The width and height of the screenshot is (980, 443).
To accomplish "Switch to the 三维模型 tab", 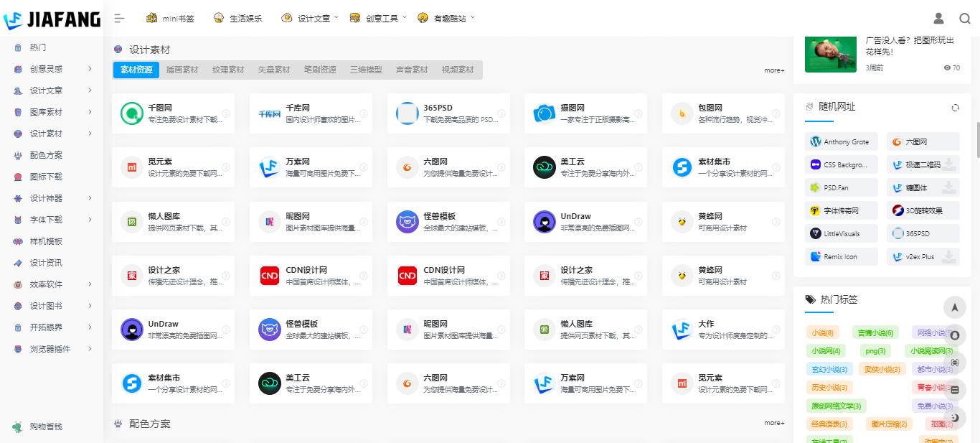I will click(366, 70).
